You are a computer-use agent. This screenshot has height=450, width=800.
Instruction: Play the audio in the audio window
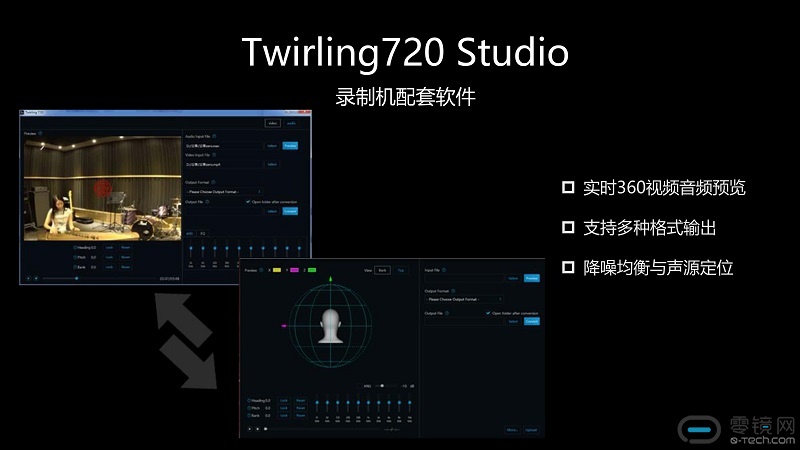[x=249, y=429]
